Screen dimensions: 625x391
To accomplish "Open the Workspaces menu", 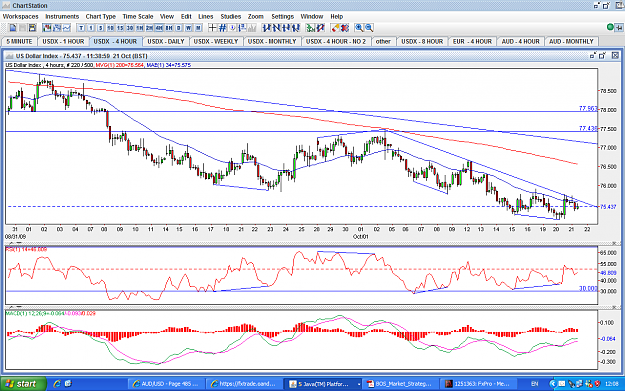I will [21, 16].
